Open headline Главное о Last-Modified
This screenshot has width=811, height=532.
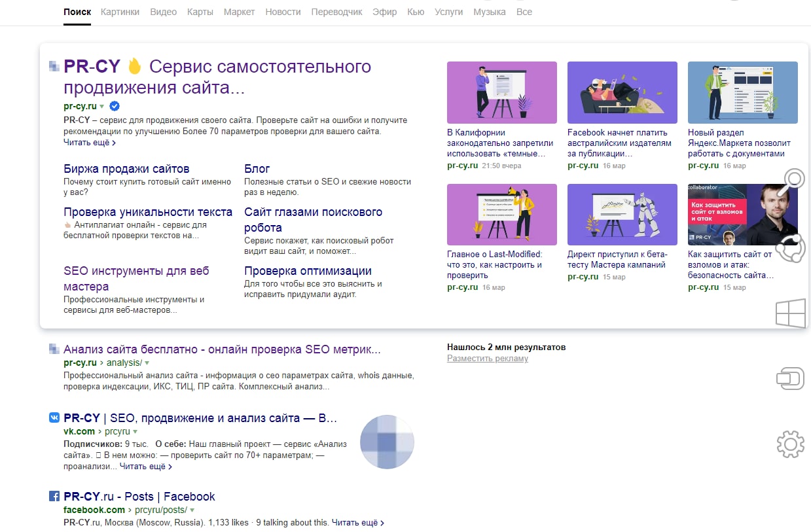tap(495, 265)
